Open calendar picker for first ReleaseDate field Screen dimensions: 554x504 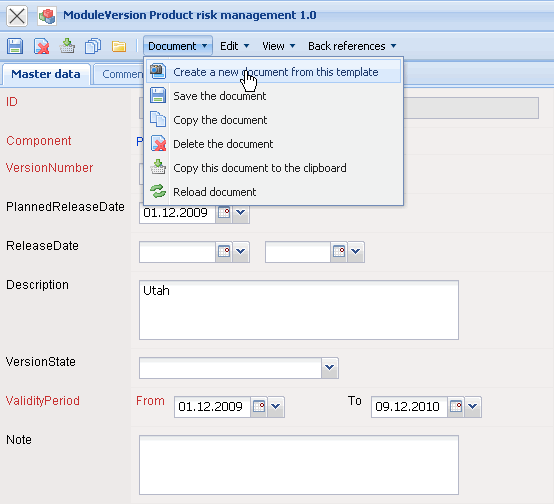pos(224,251)
